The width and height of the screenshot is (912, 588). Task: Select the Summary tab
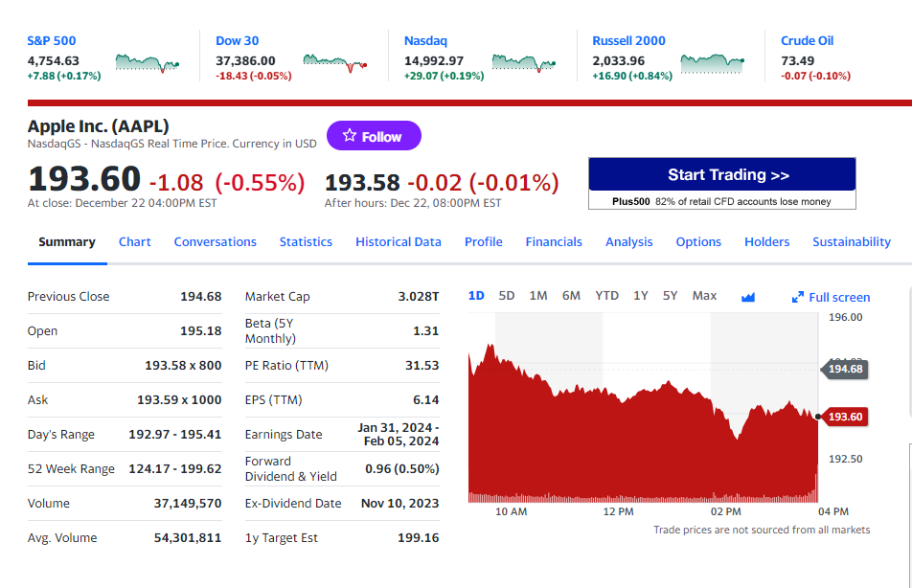tap(67, 242)
